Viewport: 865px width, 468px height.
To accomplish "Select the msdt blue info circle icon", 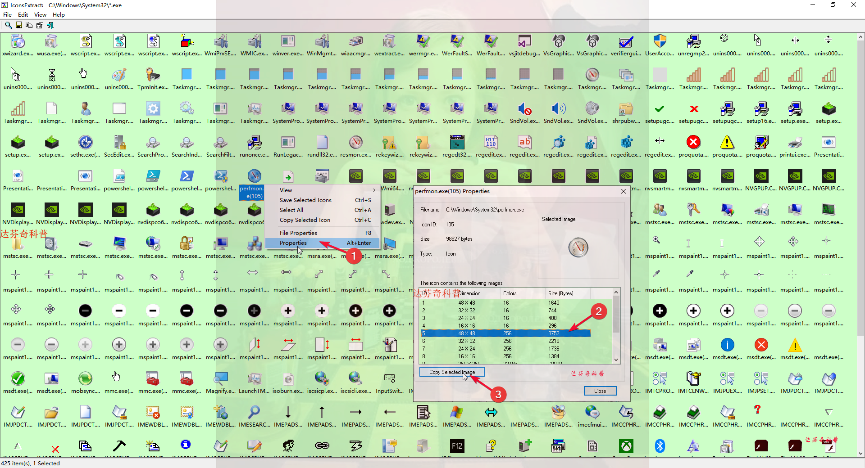I will click(727, 345).
